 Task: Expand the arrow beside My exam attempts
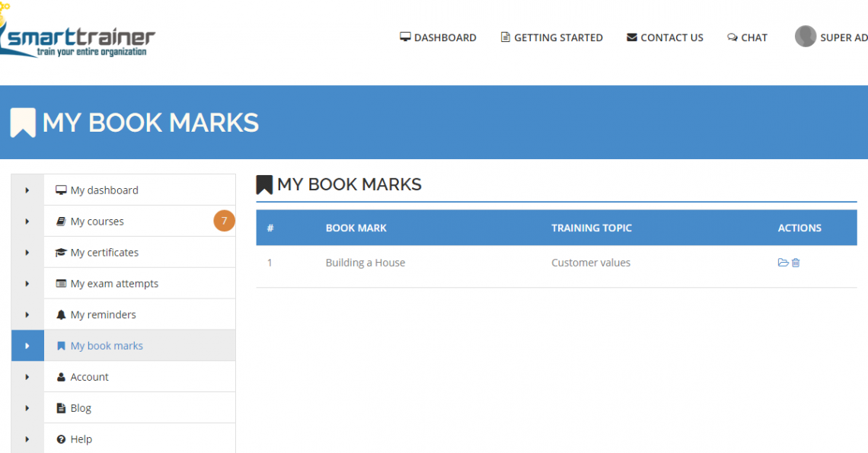pyautogui.click(x=27, y=284)
